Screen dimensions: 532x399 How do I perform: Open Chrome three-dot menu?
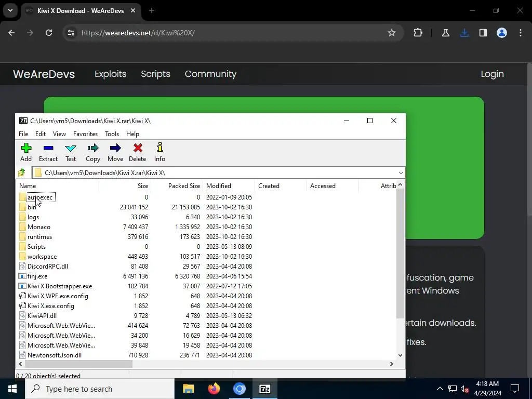point(521,33)
